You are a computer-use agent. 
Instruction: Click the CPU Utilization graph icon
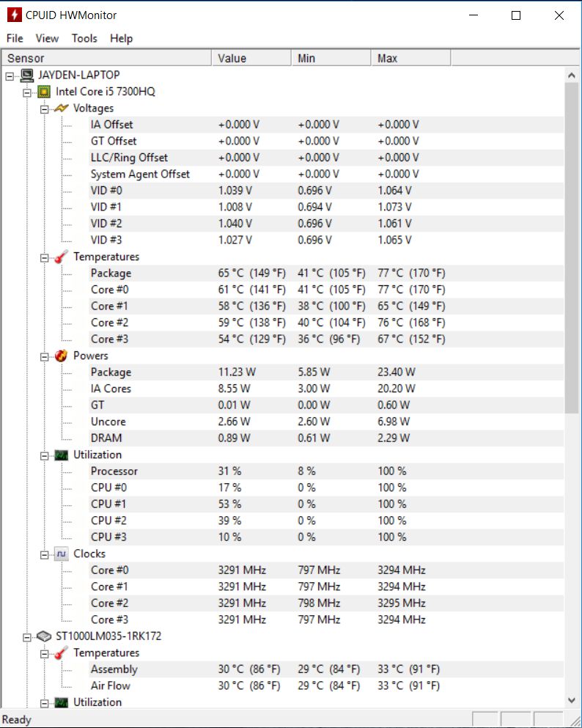pos(62,455)
